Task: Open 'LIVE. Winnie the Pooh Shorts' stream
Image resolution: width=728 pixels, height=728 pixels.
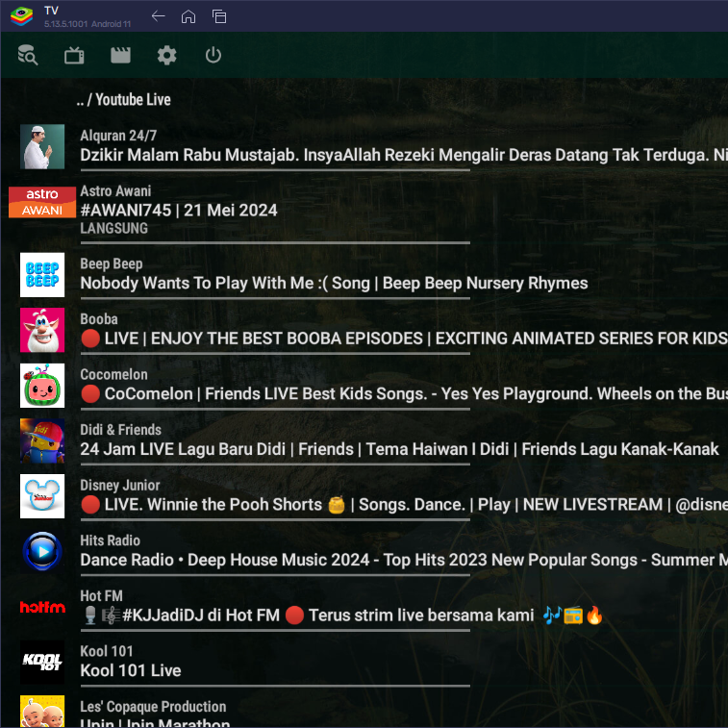Action: click(x=404, y=505)
